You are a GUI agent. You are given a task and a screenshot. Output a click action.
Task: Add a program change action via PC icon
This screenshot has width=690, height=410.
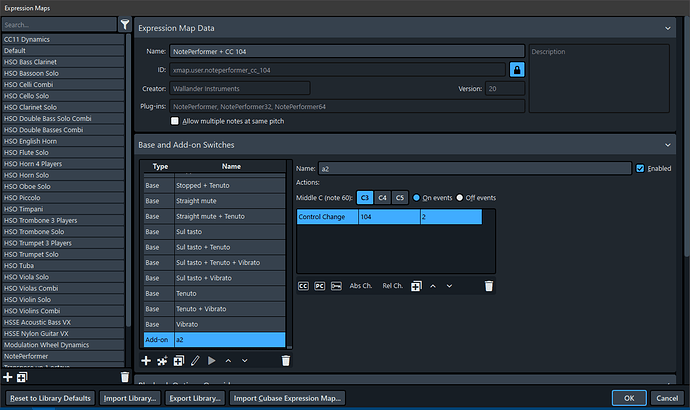click(x=319, y=286)
